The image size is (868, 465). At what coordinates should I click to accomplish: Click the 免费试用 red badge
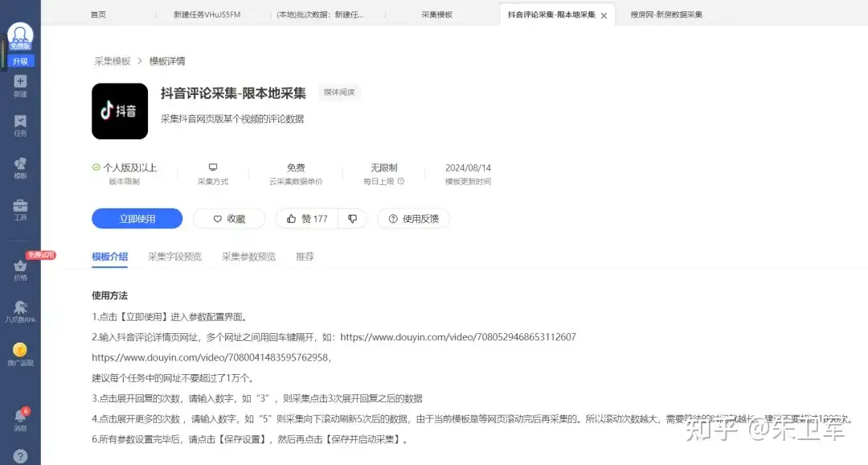coord(41,255)
